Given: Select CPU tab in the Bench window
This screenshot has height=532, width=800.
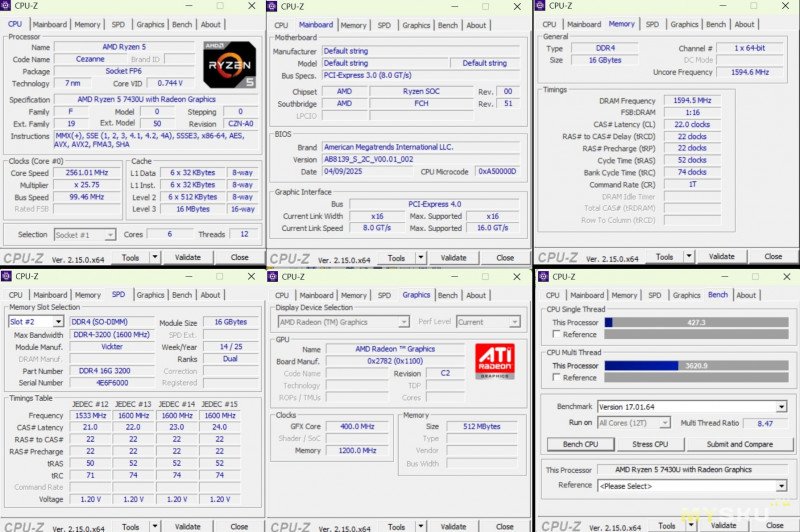Looking at the screenshot, I should [553, 295].
